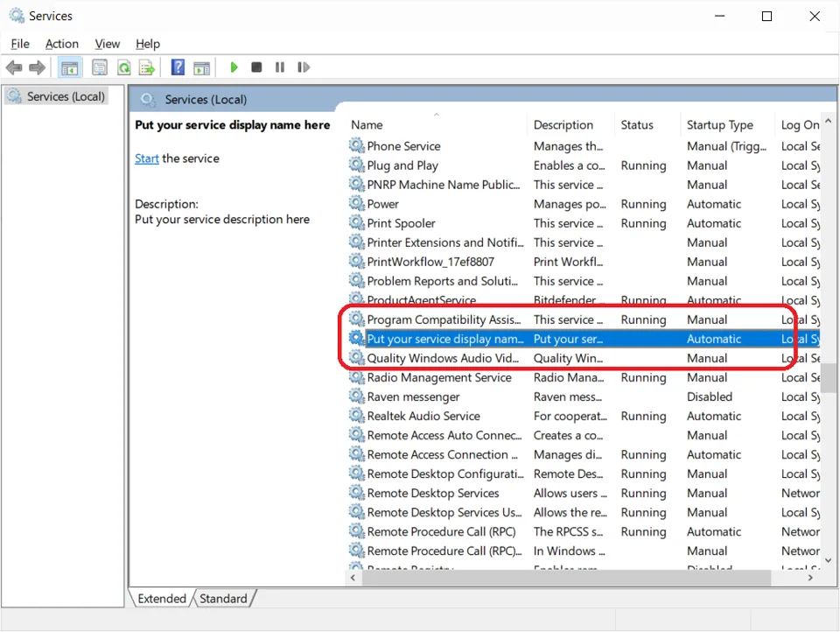The height and width of the screenshot is (632, 840).
Task: Select Remote Procedure Call (RPC) service
Action: click(x=584, y=531)
